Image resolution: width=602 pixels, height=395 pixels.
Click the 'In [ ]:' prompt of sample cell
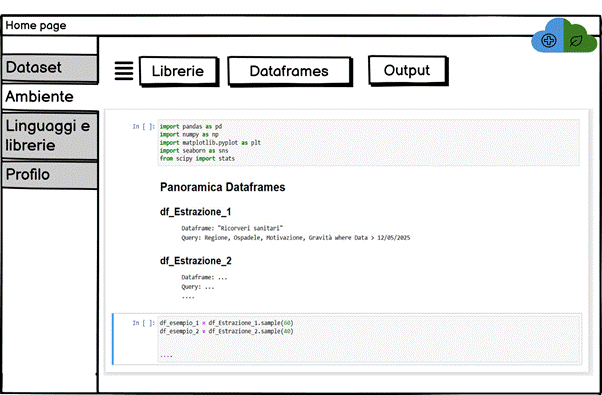click(144, 323)
